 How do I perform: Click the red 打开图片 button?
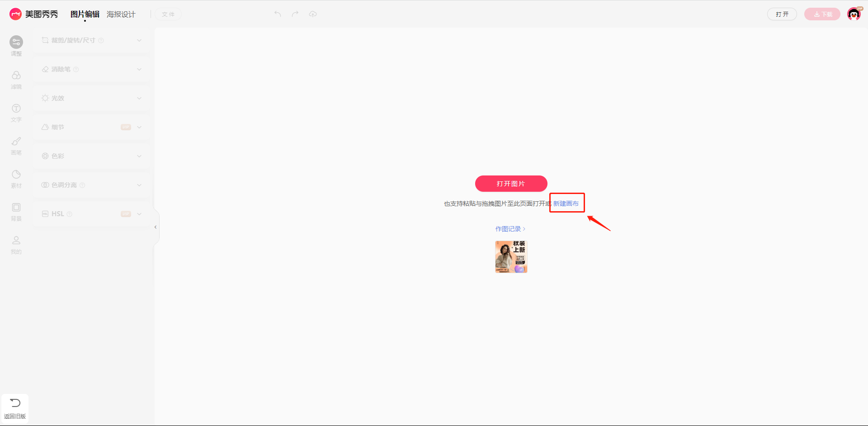click(x=511, y=184)
